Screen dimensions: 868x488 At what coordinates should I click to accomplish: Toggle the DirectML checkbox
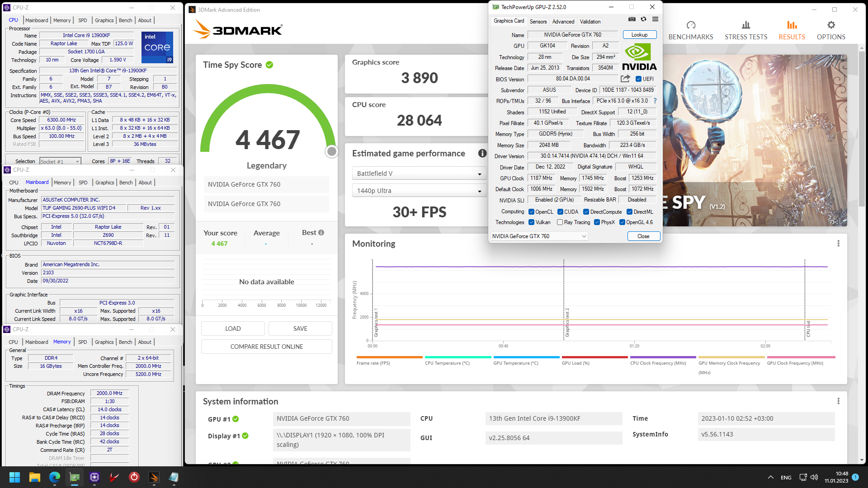point(629,212)
